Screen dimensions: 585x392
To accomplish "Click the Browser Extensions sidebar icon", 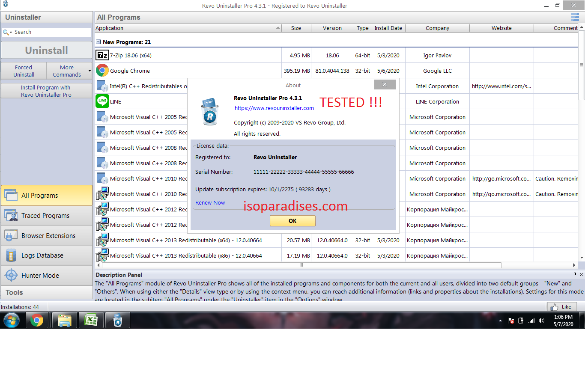I will coord(11,235).
